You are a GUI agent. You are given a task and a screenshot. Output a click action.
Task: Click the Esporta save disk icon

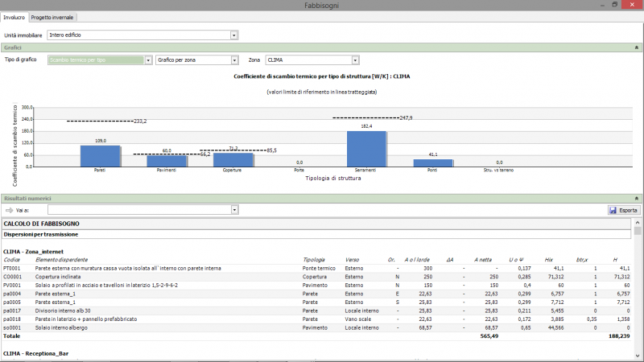point(613,210)
